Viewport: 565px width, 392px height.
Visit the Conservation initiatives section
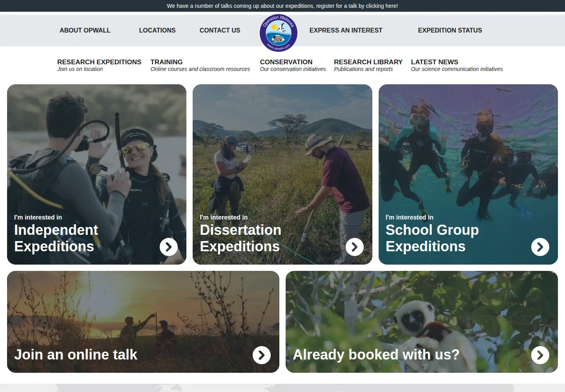click(x=293, y=65)
